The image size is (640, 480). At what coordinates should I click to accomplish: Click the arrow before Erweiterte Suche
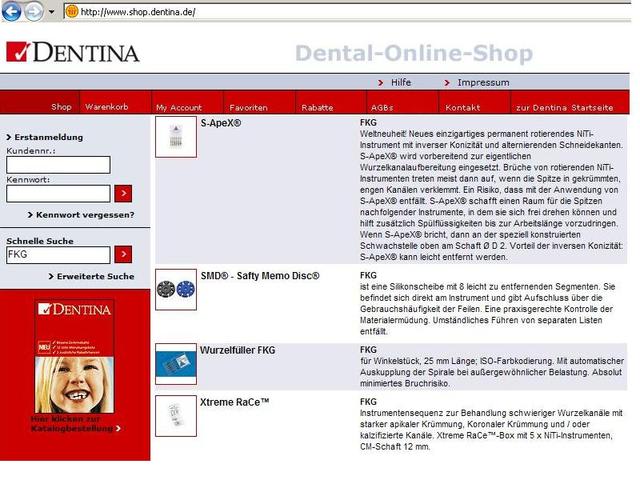pos(51,276)
